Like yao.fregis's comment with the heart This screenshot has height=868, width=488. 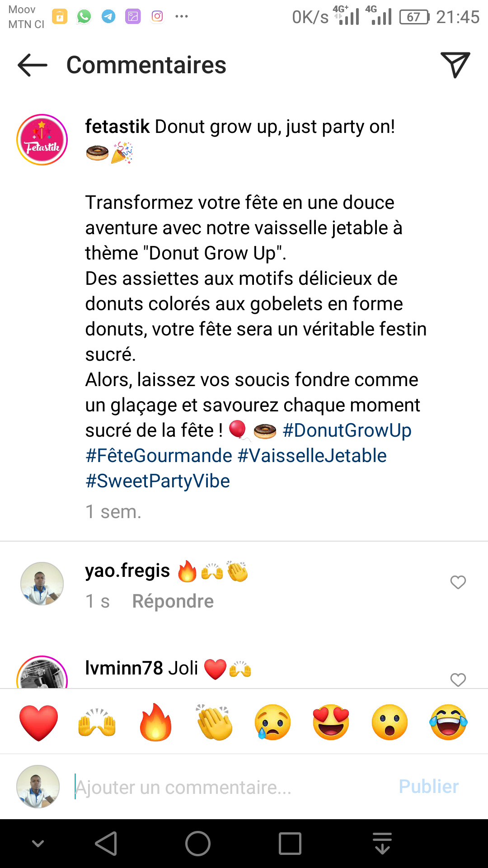[458, 582]
